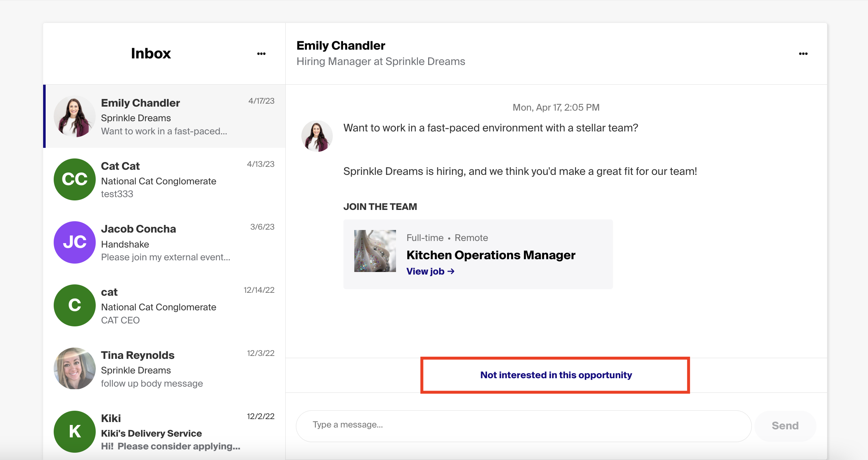Open the Tina Reynolds conversation
The width and height of the screenshot is (868, 460).
point(164,368)
